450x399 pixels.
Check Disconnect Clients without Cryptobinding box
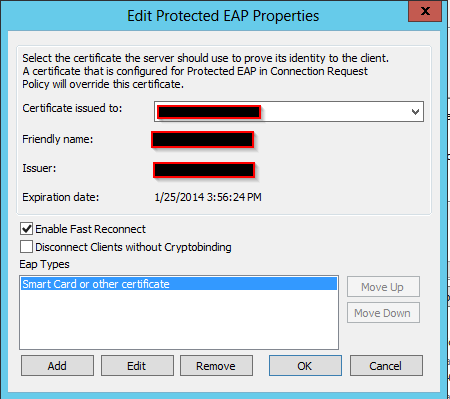click(26, 247)
